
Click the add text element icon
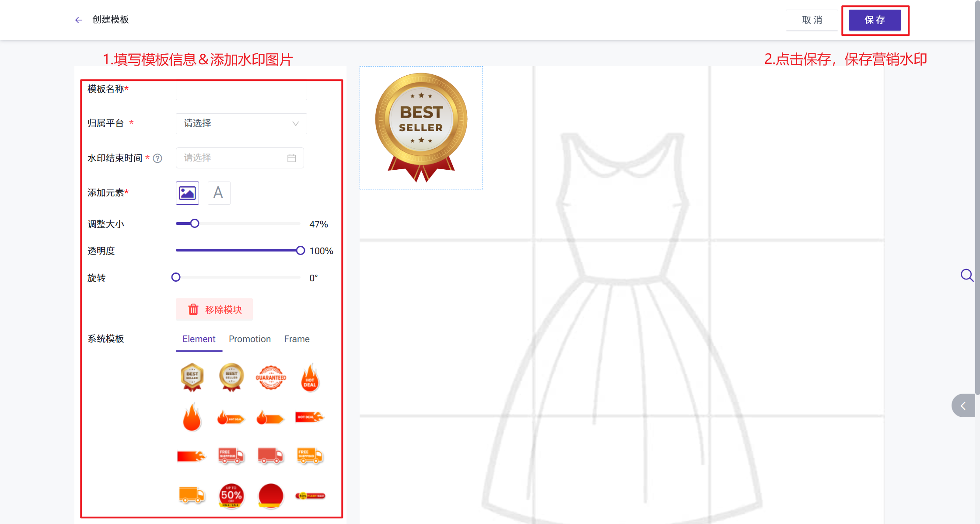point(218,193)
